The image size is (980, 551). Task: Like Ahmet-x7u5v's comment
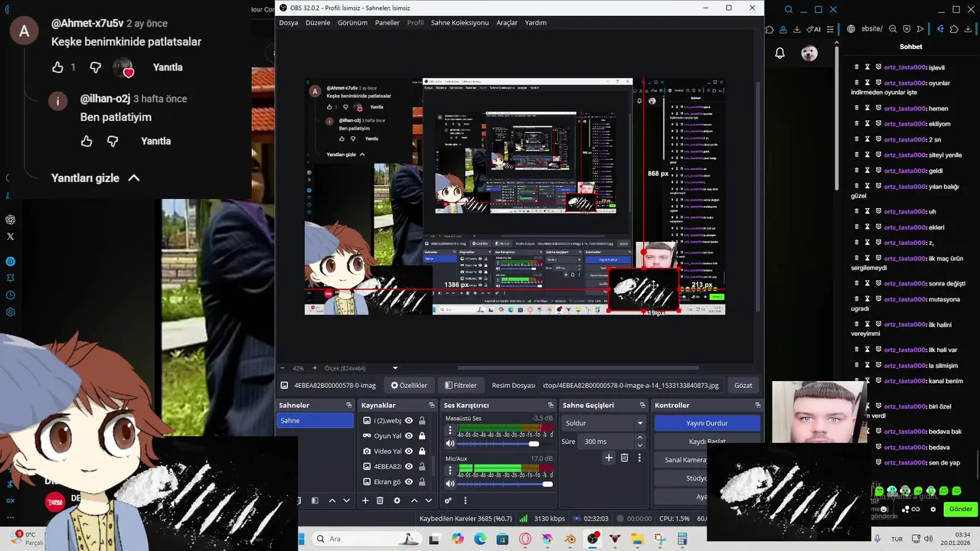[x=57, y=67]
